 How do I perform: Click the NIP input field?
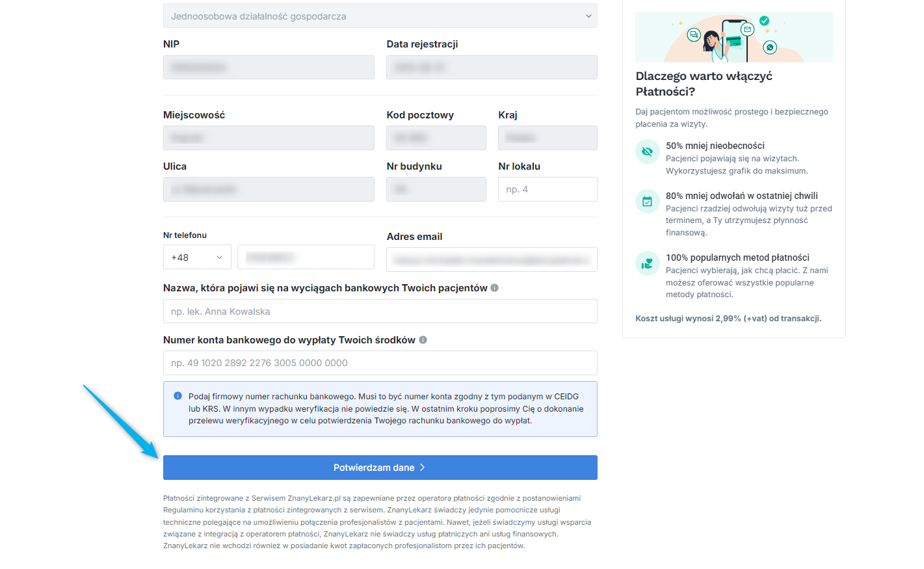pos(269,67)
